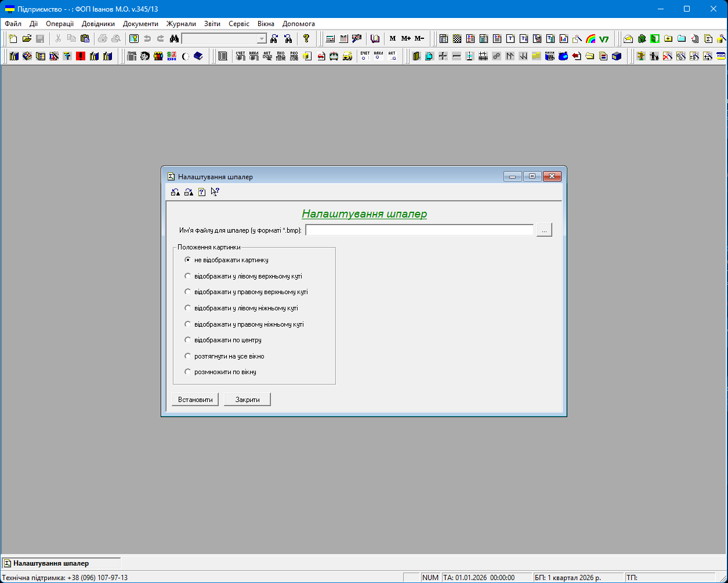Viewport: 728px width, 583px height.
Task: Click the wallpaper file name input field
Action: coord(419,230)
